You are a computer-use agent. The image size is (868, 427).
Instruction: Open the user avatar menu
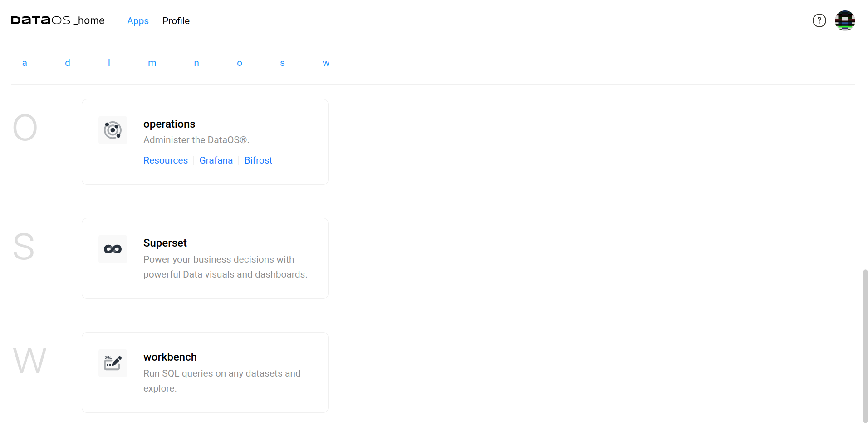point(844,21)
